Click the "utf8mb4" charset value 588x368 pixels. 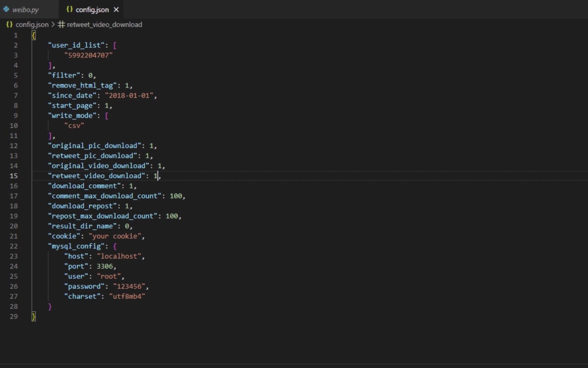coord(127,296)
